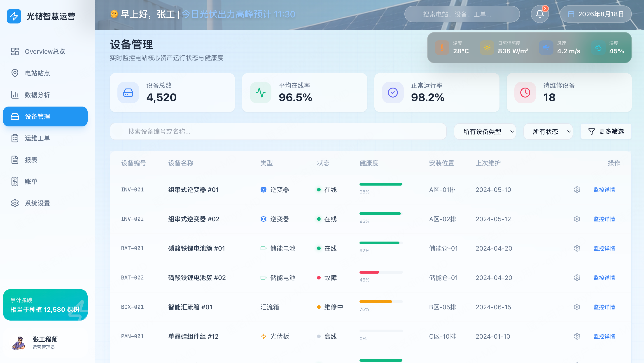Viewport: 644px width, 363px height.
Task: Click the inverter chip icon in INV-001 row
Action: pyautogui.click(x=264, y=189)
